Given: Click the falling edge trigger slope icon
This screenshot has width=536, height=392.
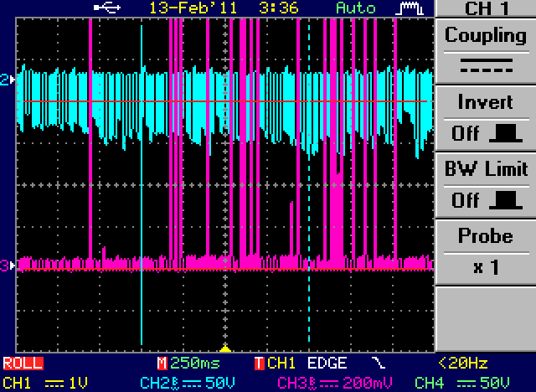Looking at the screenshot, I should (x=379, y=363).
